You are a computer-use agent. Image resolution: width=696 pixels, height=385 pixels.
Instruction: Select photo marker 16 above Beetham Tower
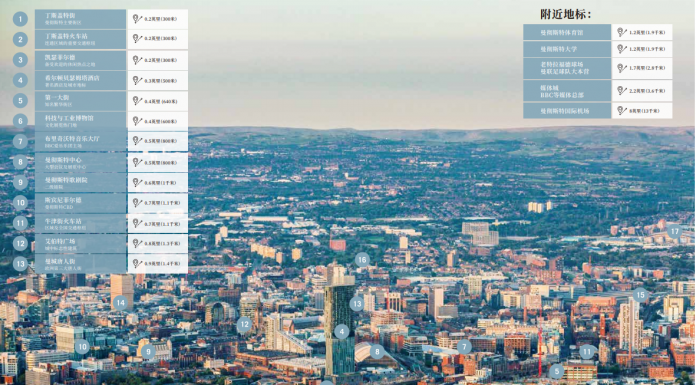362,260
